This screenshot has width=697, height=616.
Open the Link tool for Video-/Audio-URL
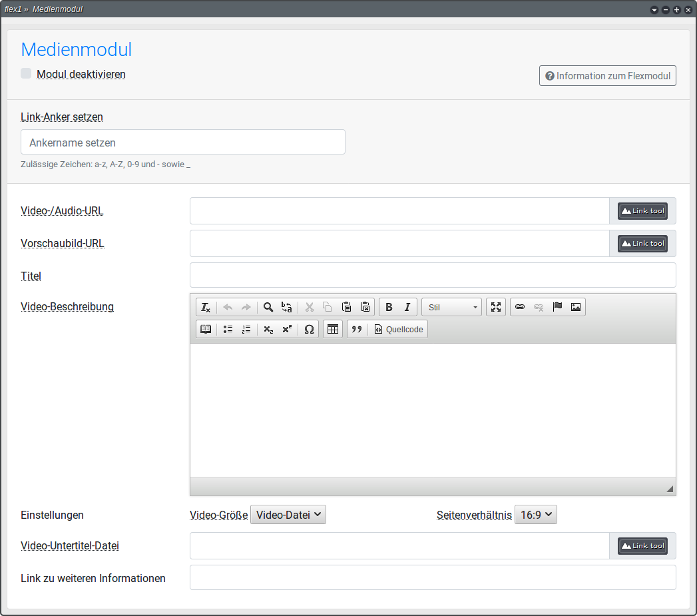[642, 210]
